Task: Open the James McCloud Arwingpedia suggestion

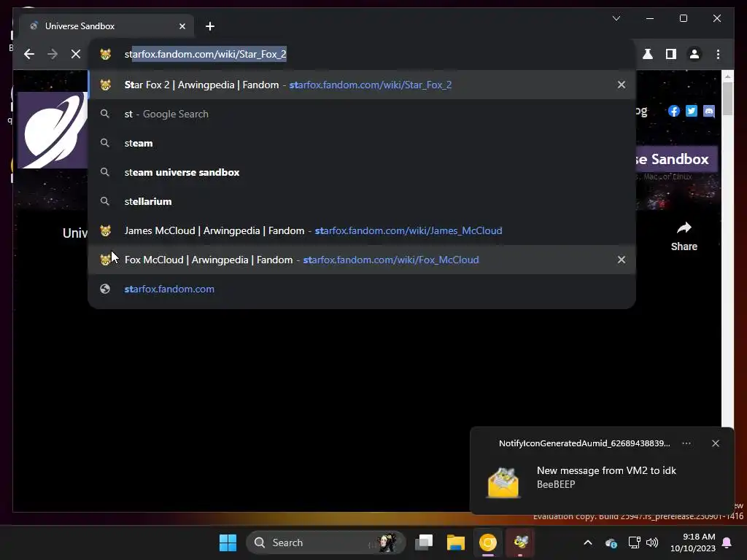Action: click(362, 230)
